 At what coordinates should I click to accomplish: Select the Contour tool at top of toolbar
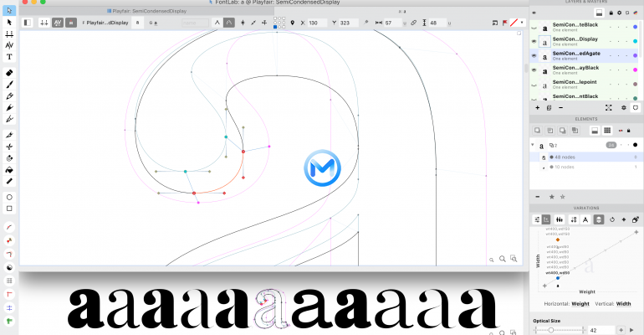(9, 11)
